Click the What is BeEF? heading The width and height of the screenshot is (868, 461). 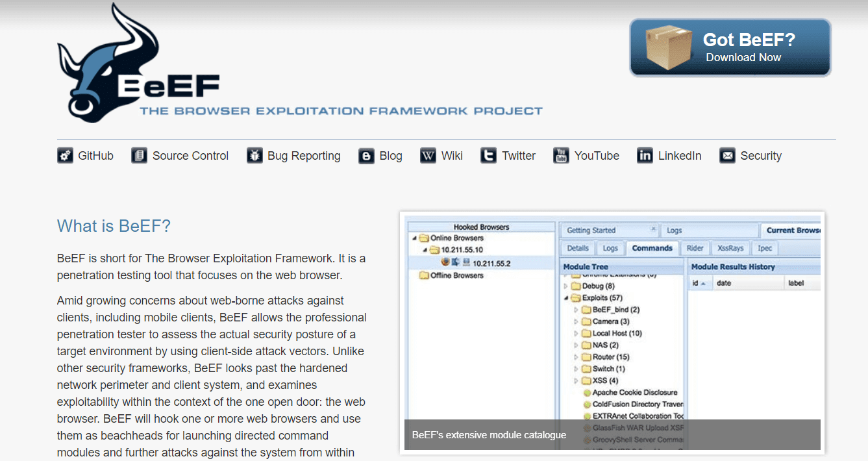point(114,226)
